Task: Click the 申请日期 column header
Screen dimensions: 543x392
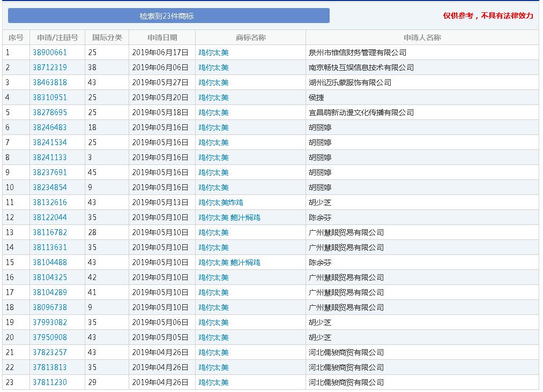Action: 162,37
